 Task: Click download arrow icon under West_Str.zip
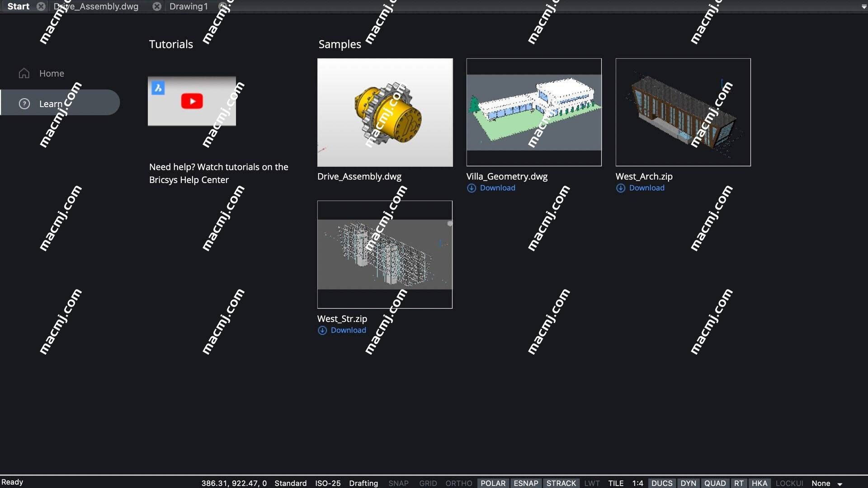click(x=322, y=330)
